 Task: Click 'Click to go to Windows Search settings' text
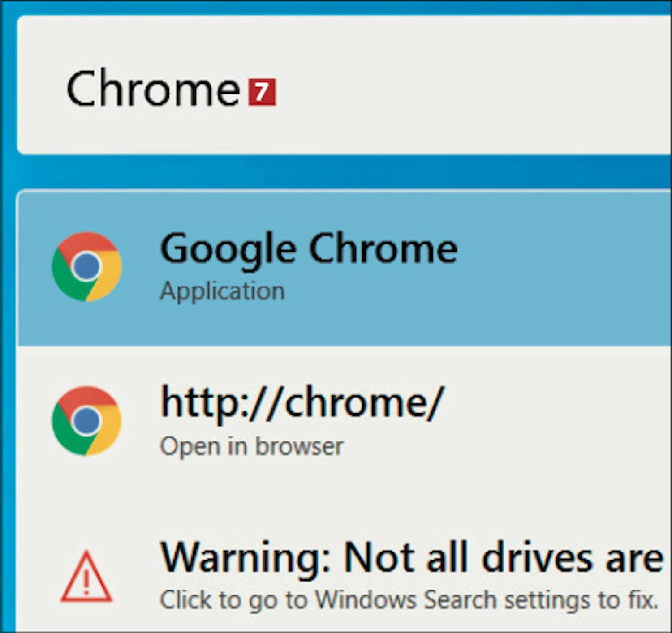(x=409, y=600)
